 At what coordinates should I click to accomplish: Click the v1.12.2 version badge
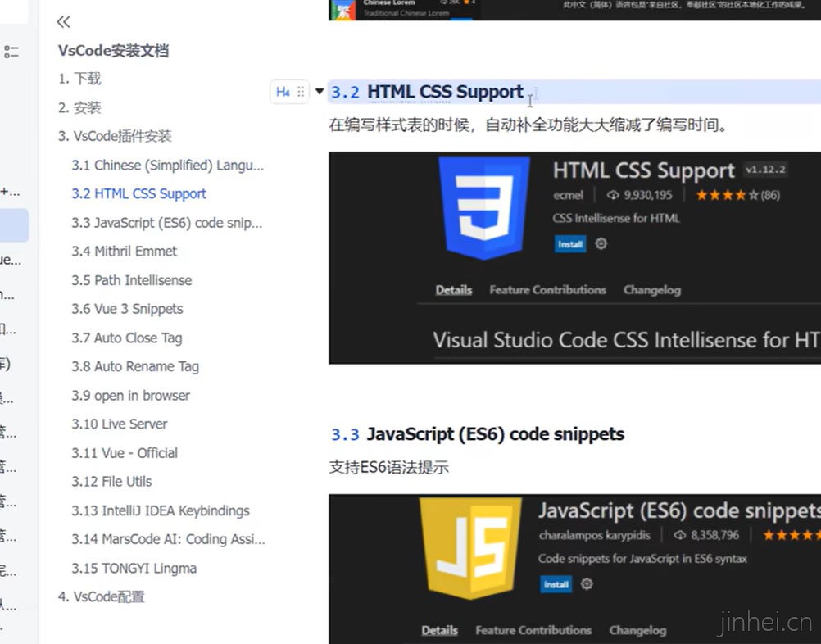(765, 170)
